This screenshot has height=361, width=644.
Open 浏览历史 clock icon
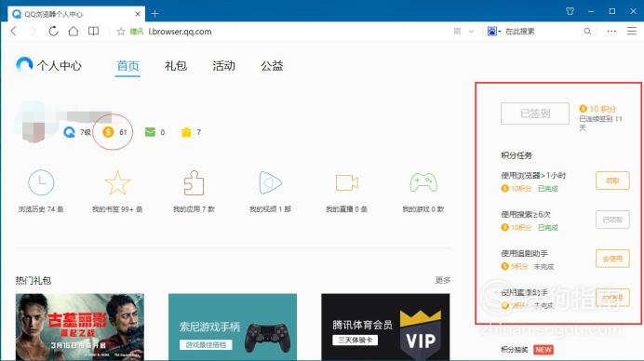(x=41, y=182)
